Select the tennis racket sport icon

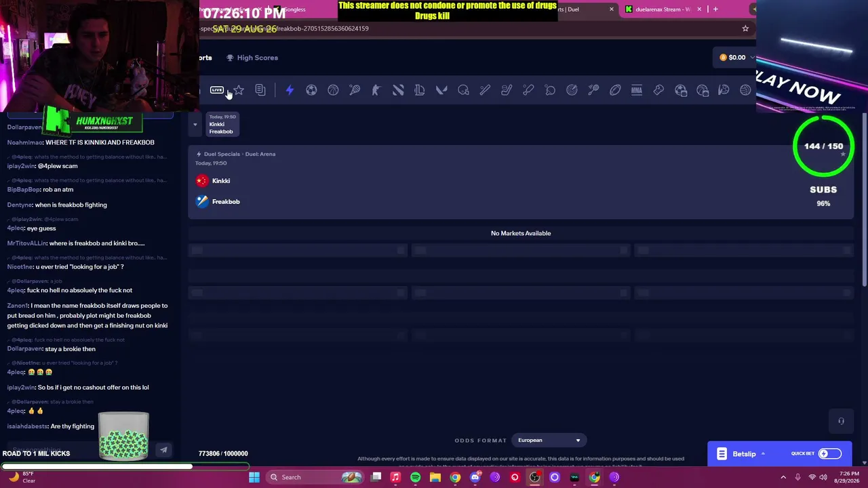pyautogui.click(x=355, y=90)
